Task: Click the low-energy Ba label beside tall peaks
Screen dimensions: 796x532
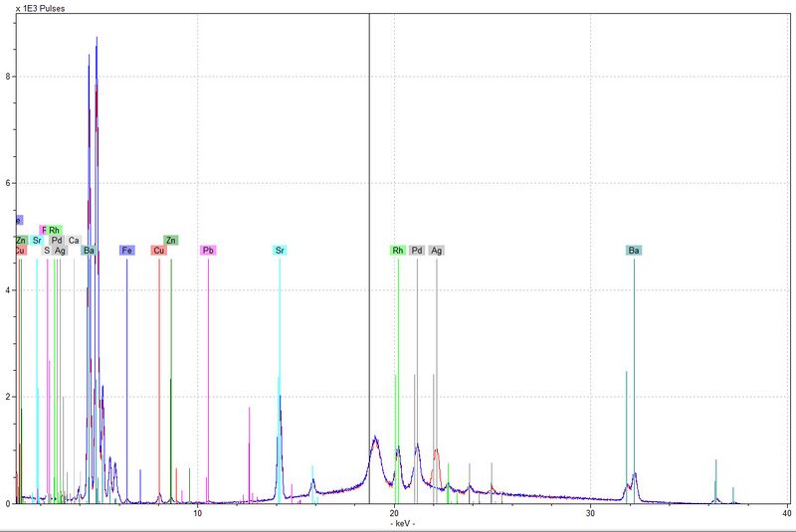Action: tap(89, 250)
